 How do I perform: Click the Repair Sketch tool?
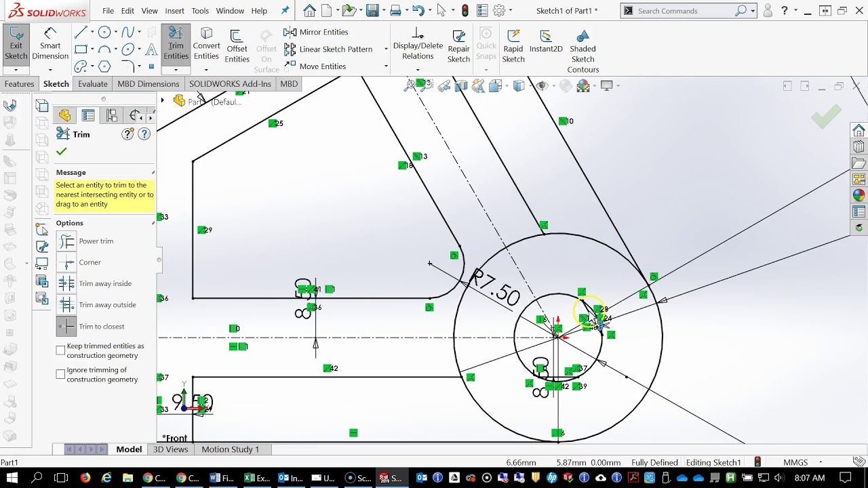(458, 46)
